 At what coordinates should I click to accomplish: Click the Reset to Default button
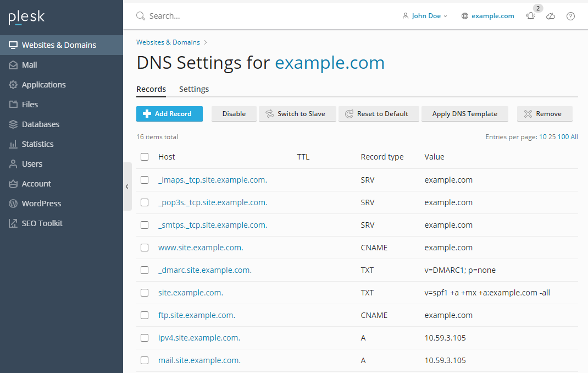pyautogui.click(x=379, y=114)
